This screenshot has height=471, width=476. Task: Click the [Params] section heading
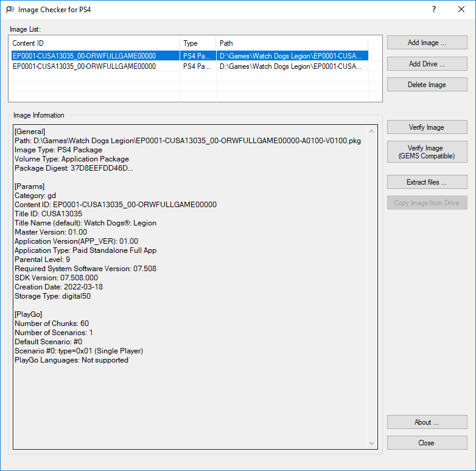29,186
